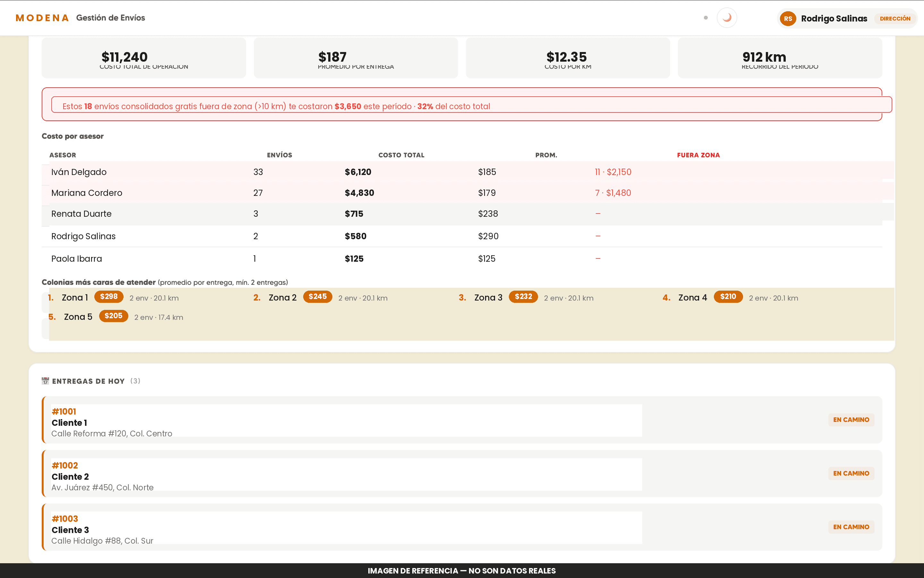This screenshot has height=578, width=924.
Task: Click EN CAMINO status for Cliente 2
Action: (851, 473)
